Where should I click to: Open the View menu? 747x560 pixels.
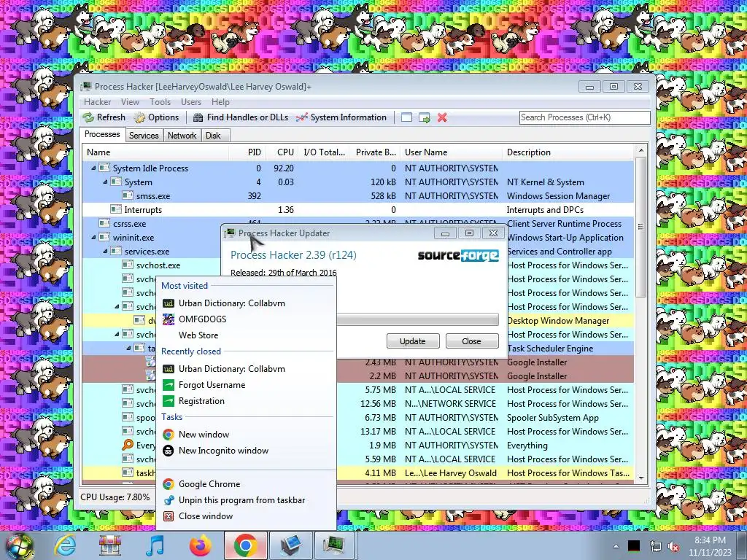tap(130, 102)
